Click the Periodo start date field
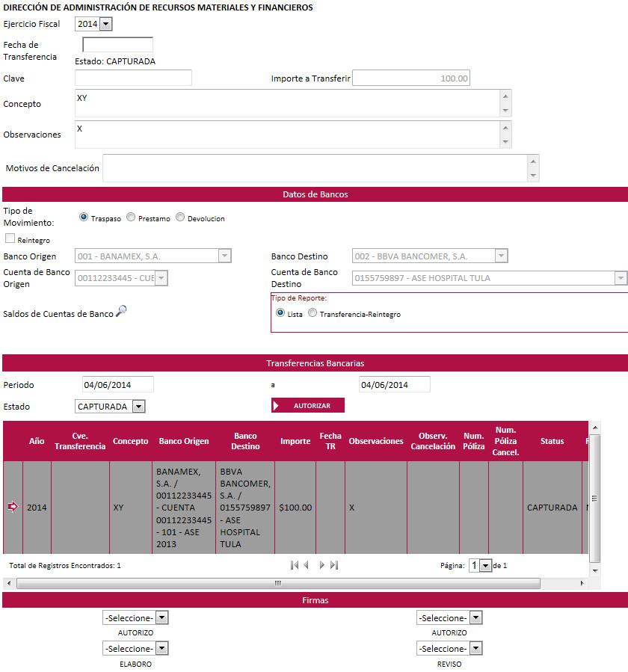628x672 pixels. pyautogui.click(x=118, y=384)
